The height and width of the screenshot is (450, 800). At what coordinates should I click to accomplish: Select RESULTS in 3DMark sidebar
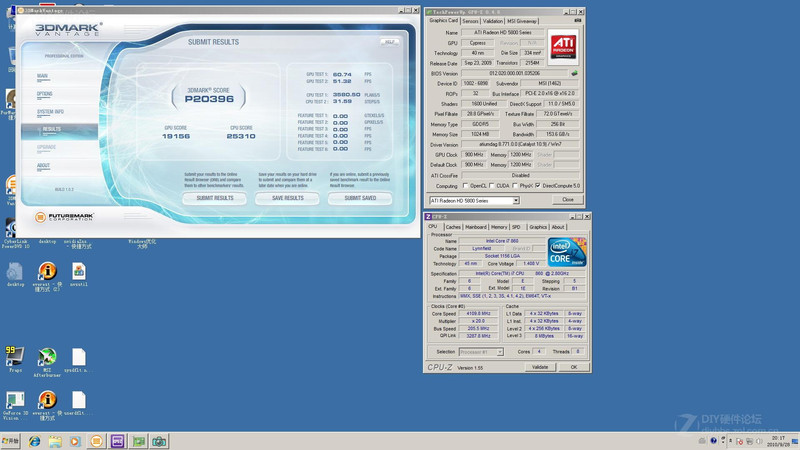click(59, 130)
